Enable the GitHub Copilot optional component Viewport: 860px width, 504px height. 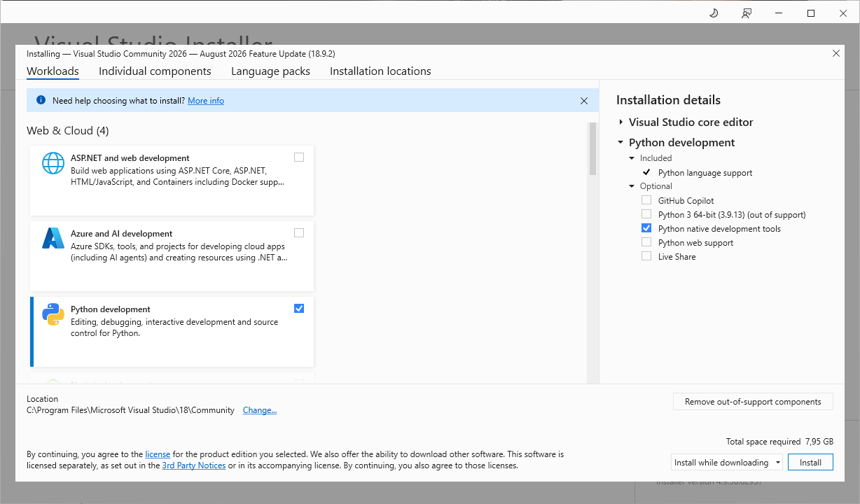pyautogui.click(x=646, y=200)
